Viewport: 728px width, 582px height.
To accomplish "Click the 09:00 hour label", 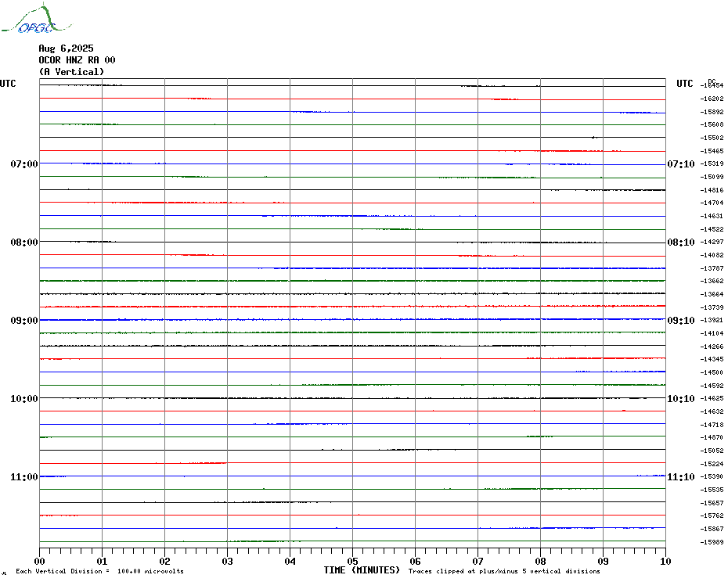I will (x=24, y=321).
